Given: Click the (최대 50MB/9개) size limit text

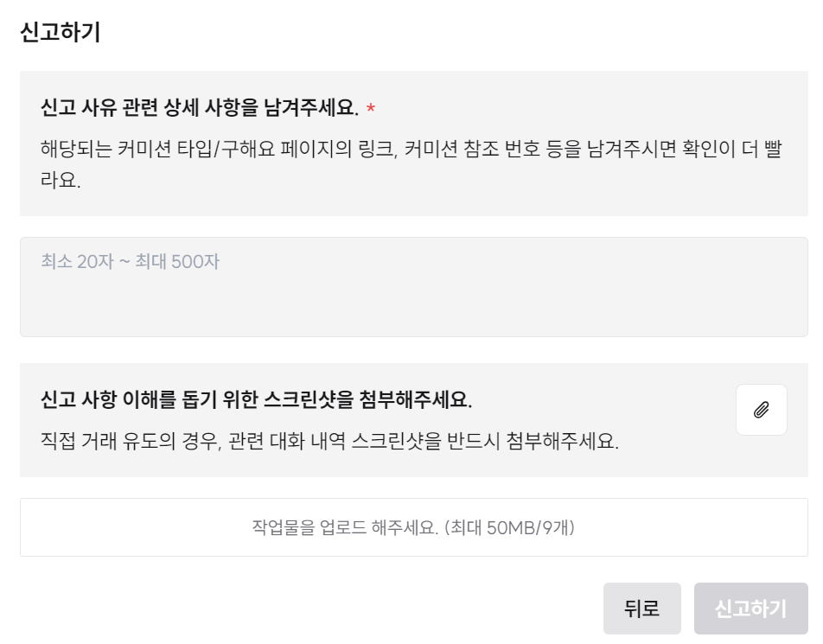Looking at the screenshot, I should pyautogui.click(x=509, y=527).
